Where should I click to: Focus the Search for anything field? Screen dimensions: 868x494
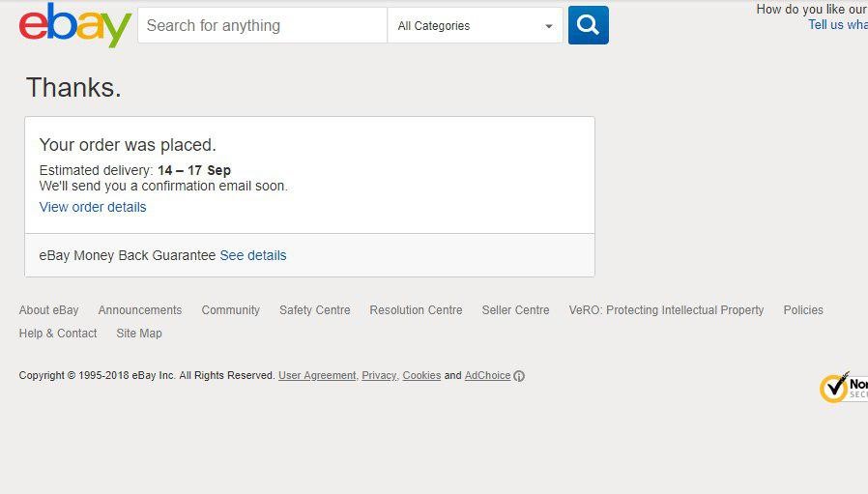pos(262,26)
